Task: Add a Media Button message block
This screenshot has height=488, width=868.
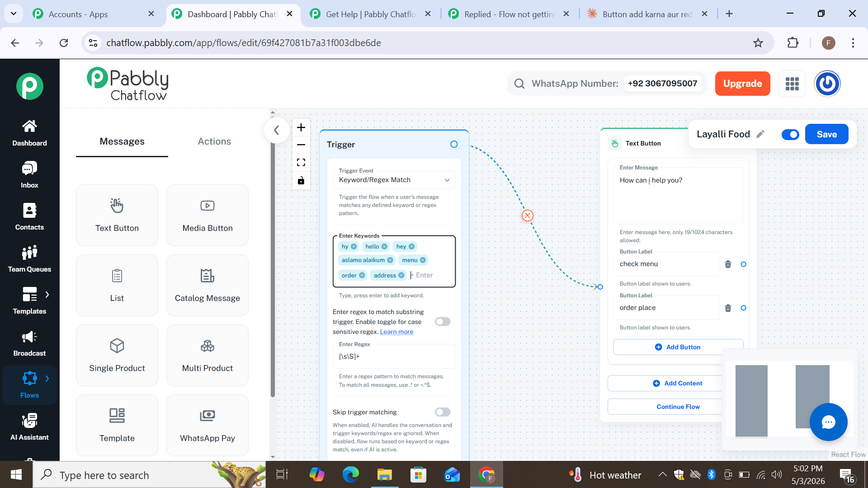Action: pos(208,215)
